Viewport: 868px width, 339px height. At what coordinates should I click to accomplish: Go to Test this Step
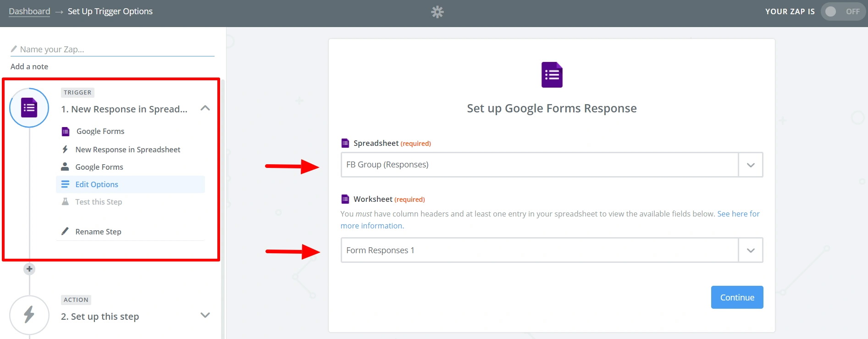(99, 202)
